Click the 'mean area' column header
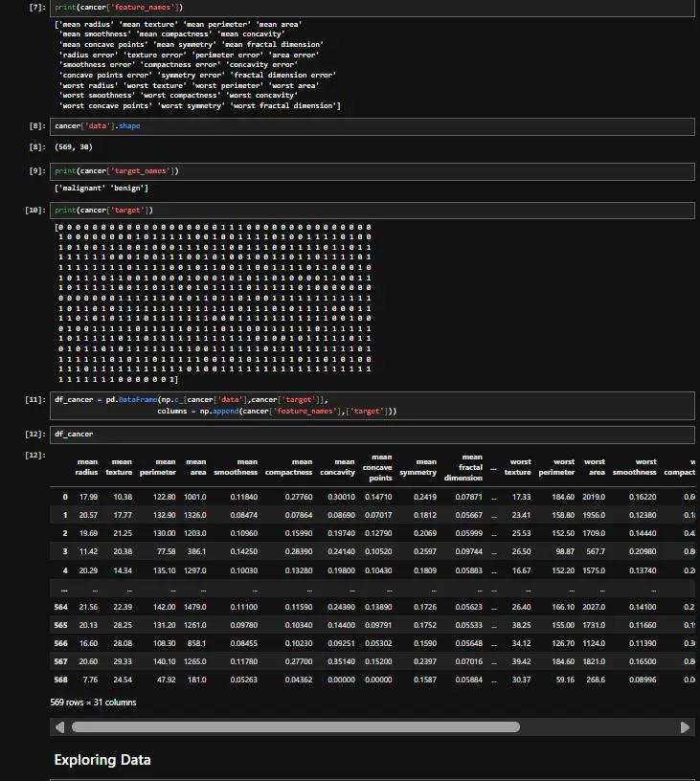 (x=195, y=467)
